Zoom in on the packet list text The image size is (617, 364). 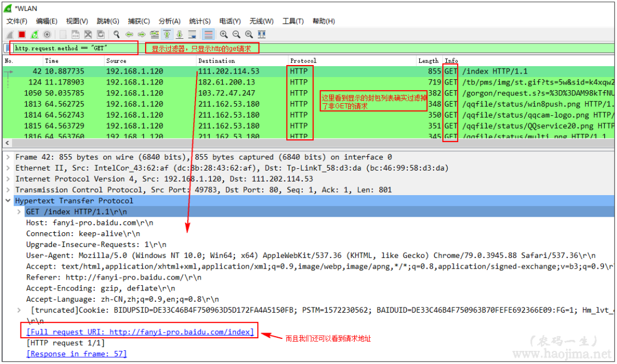click(224, 34)
